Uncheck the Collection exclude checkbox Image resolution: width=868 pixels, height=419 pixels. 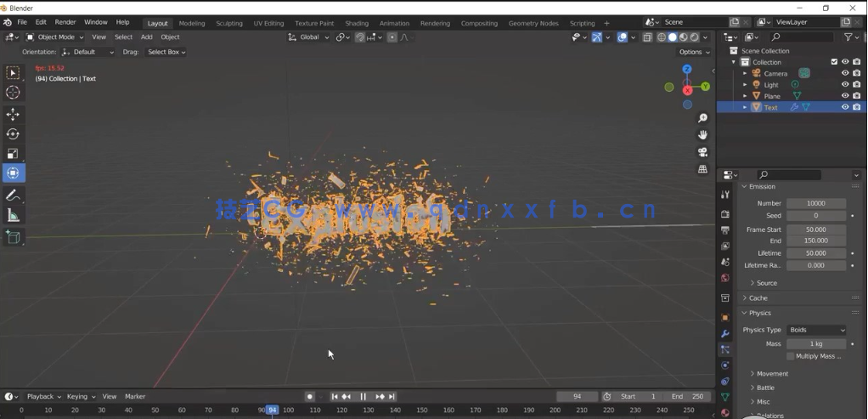point(834,62)
